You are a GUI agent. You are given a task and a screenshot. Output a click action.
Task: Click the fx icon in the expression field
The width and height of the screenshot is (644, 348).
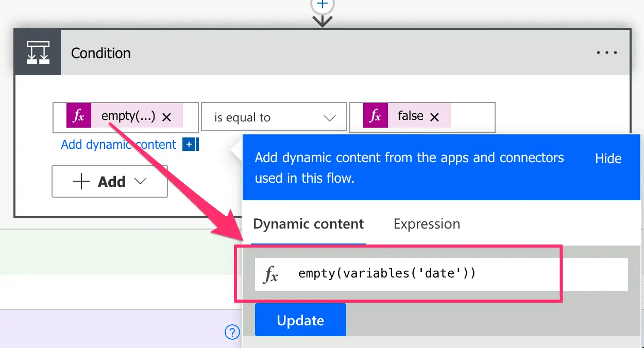272,273
